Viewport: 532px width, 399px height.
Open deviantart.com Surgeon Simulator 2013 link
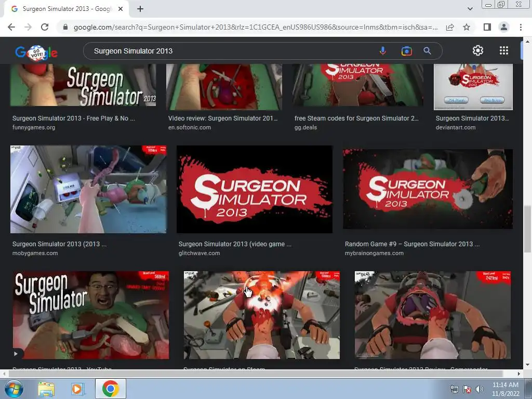click(473, 123)
